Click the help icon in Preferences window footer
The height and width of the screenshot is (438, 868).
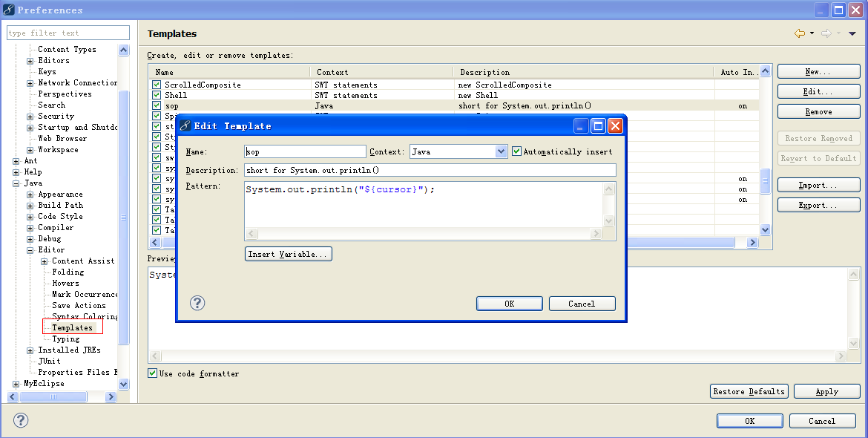pos(21,420)
